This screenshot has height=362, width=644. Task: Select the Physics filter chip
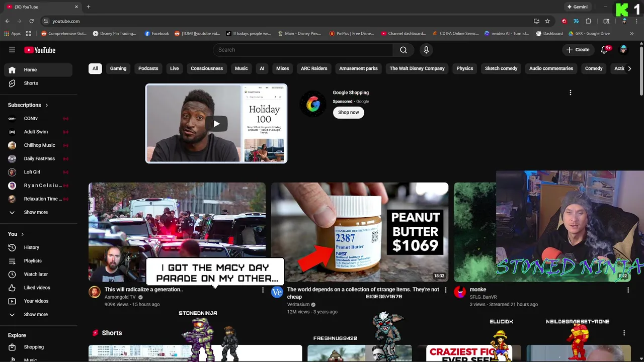tap(464, 68)
